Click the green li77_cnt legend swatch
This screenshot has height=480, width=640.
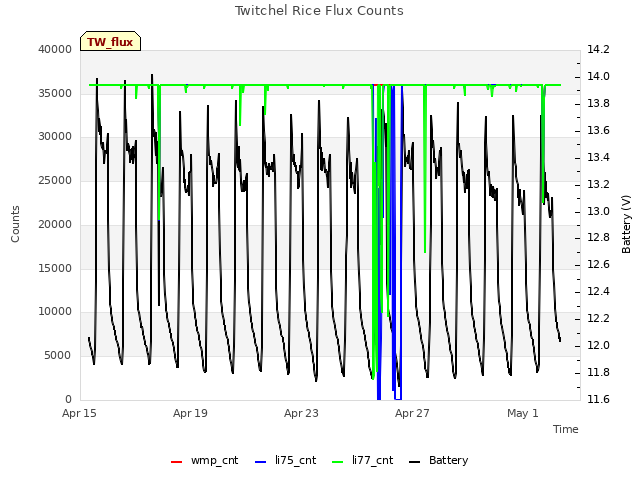click(x=338, y=462)
